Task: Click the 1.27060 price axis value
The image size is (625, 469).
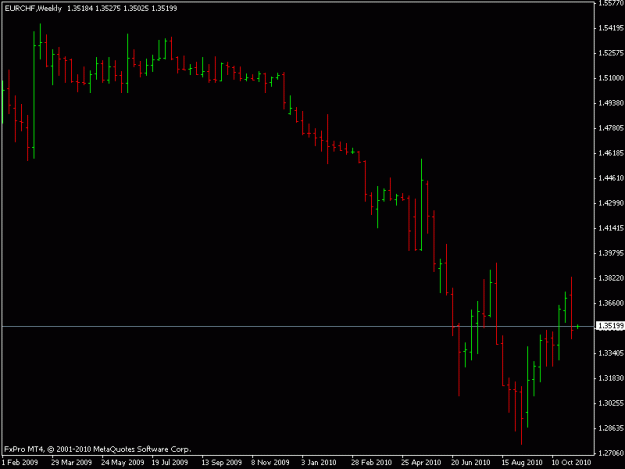Action: 611,453
